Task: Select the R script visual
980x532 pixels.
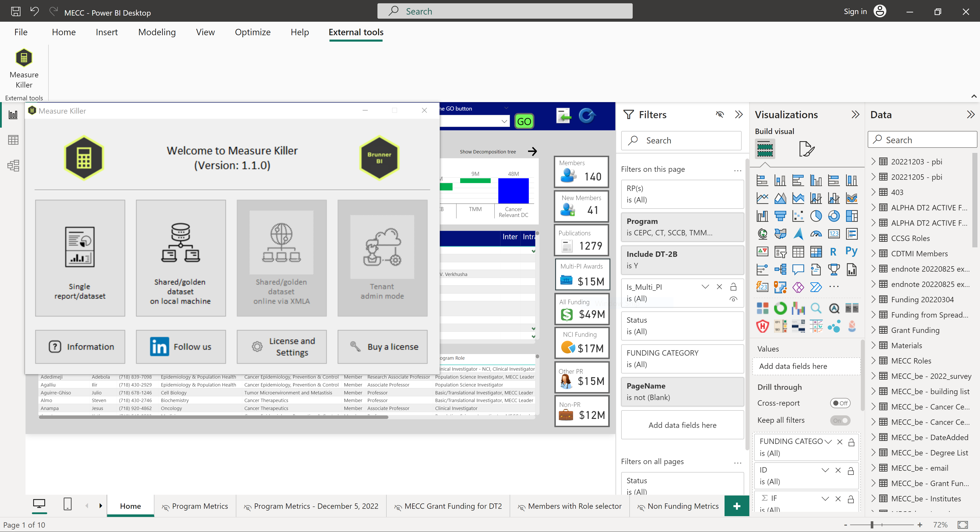Action: click(x=834, y=251)
